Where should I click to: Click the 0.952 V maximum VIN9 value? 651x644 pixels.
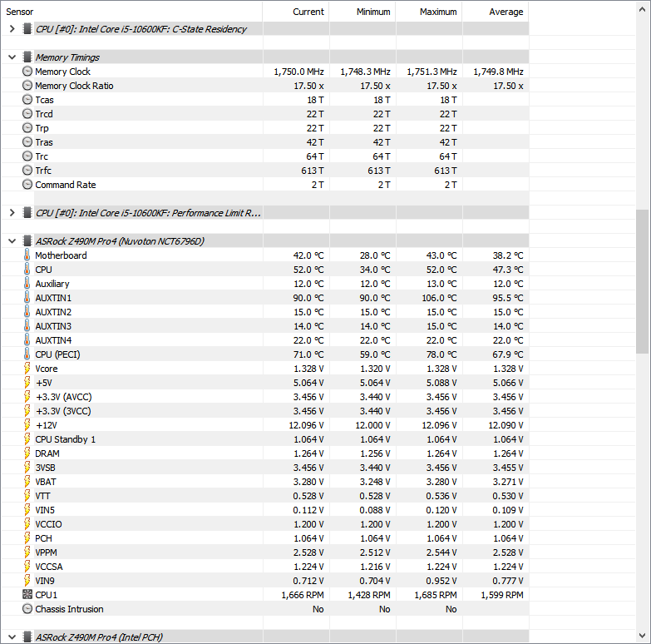click(441, 581)
